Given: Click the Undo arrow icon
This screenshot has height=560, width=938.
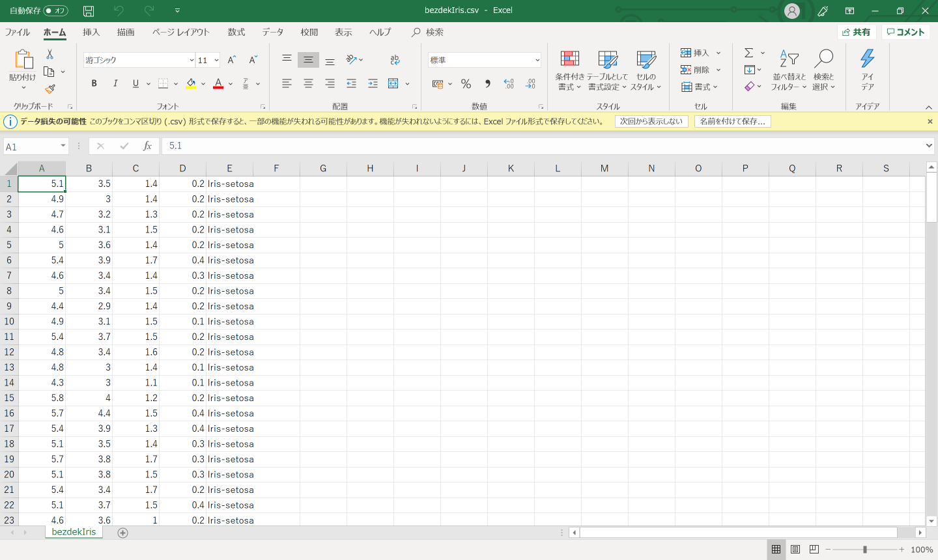Looking at the screenshot, I should [119, 10].
